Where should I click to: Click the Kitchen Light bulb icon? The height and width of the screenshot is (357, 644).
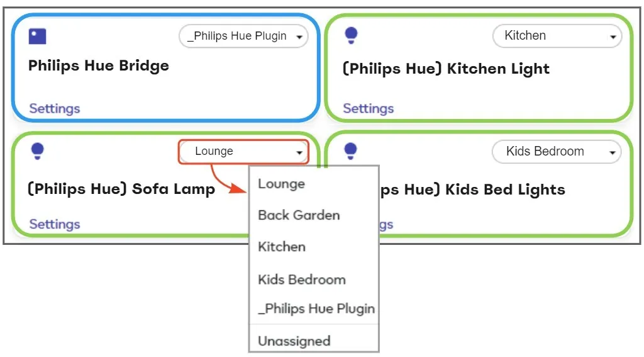[351, 35]
